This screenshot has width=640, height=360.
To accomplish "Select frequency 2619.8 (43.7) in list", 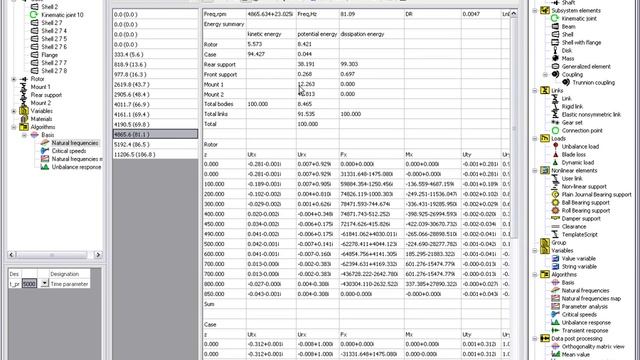I will click(x=155, y=84).
